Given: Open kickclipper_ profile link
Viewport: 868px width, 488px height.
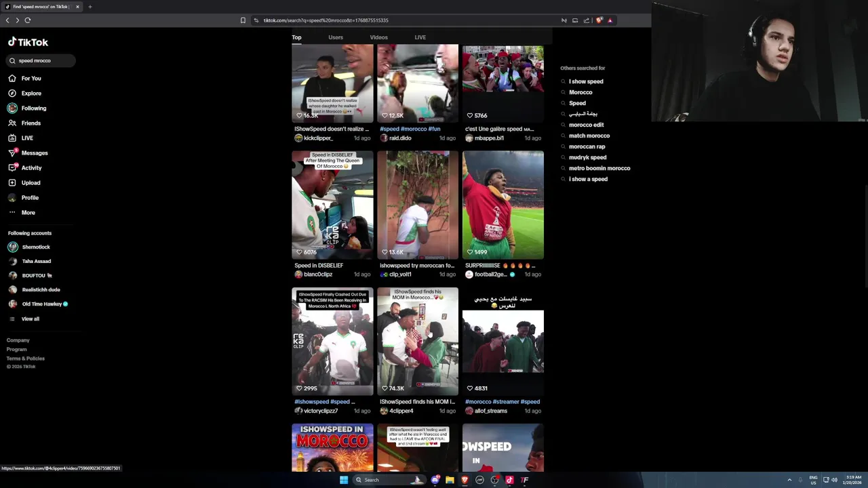Looking at the screenshot, I should coord(314,138).
